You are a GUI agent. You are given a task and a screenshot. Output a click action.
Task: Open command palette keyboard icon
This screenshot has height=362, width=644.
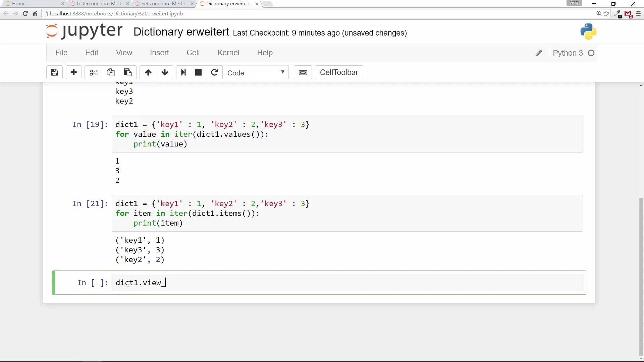click(303, 72)
